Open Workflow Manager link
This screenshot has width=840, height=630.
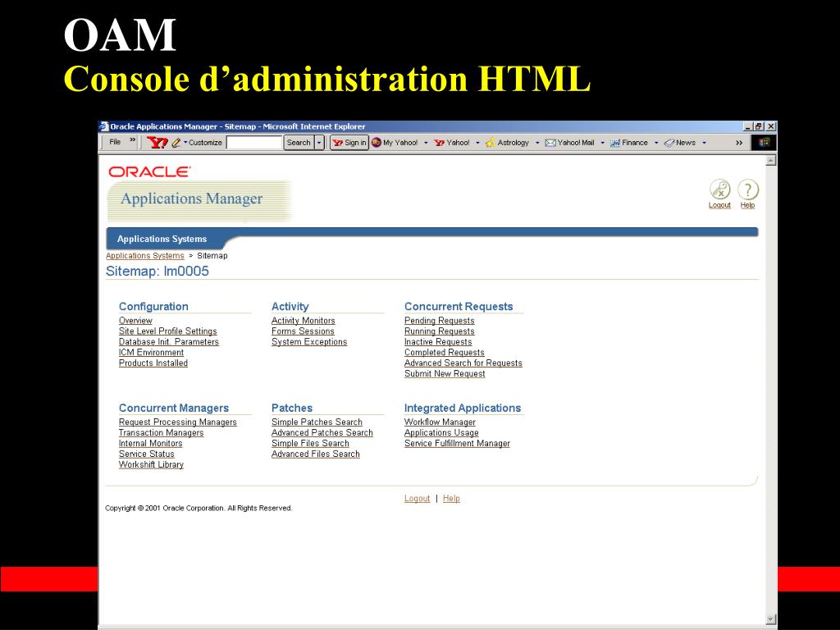click(x=440, y=422)
